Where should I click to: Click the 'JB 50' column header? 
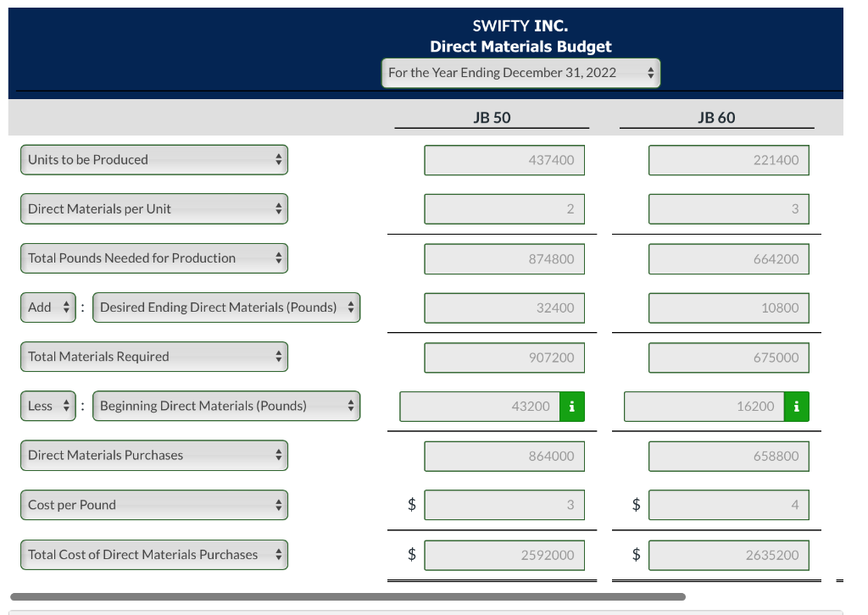pos(492,118)
